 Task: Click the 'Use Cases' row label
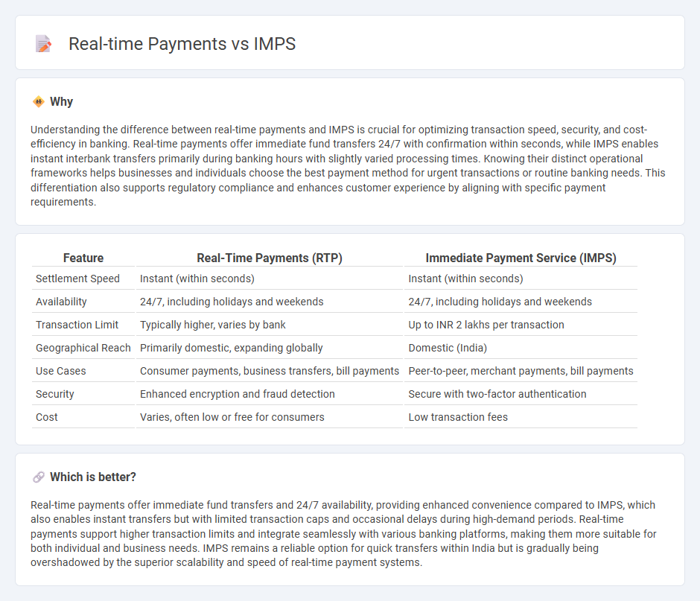[x=61, y=371]
